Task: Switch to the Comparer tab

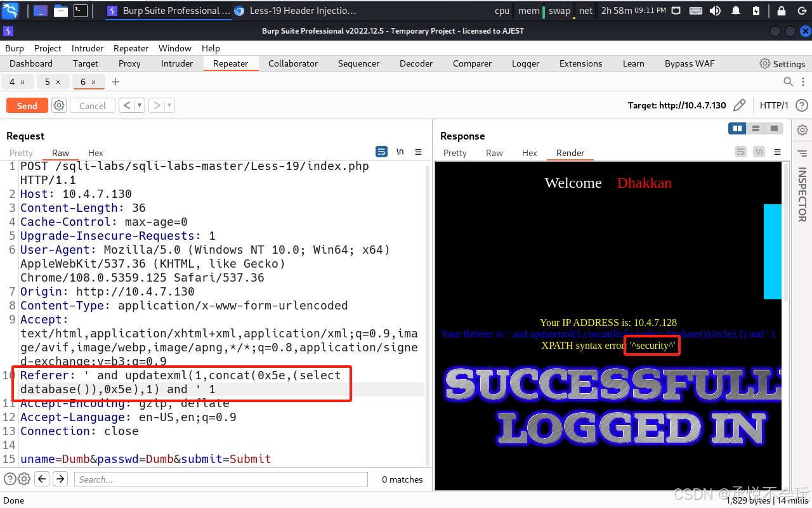Action: (x=472, y=63)
